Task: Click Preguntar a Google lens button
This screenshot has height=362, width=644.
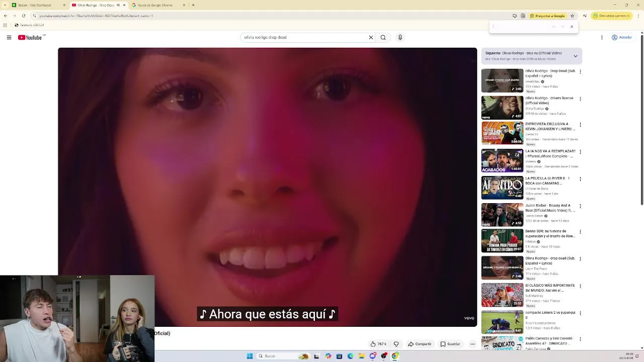Action: pyautogui.click(x=547, y=16)
